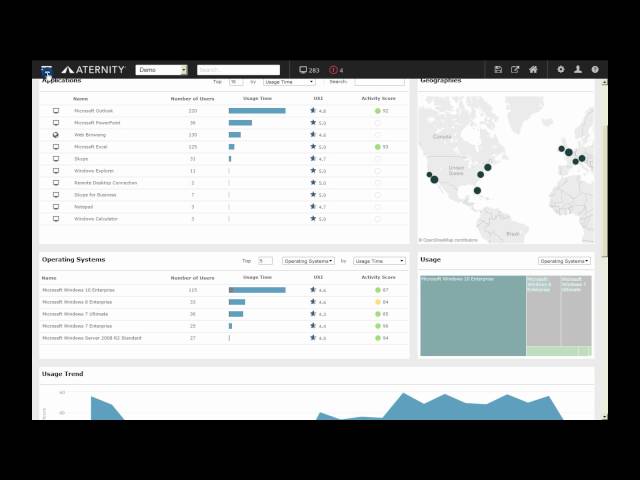640x480 pixels.
Task: Click the monitor icon for Windows Calculator row
Action: pyautogui.click(x=56, y=219)
